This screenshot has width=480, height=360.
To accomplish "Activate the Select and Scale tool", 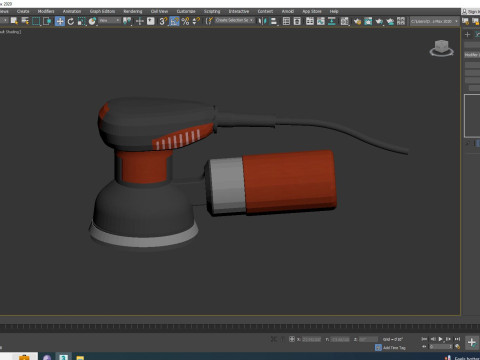I will pos(81,21).
